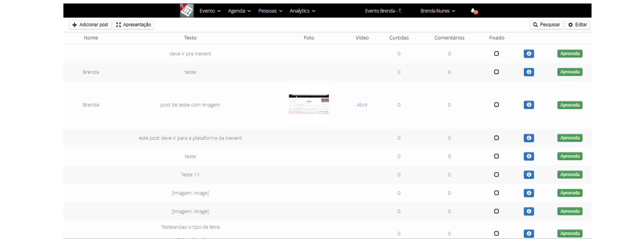Pin the 'Teste 11' post
This screenshot has height=239, width=644.
click(496, 174)
